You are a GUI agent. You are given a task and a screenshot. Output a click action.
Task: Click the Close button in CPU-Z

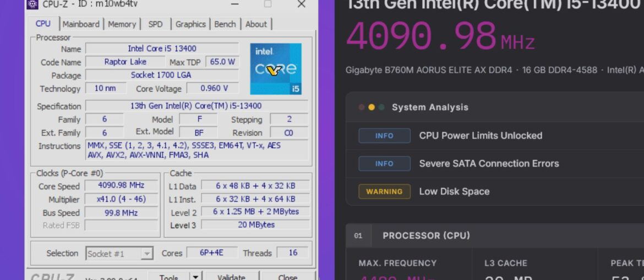(287, 276)
